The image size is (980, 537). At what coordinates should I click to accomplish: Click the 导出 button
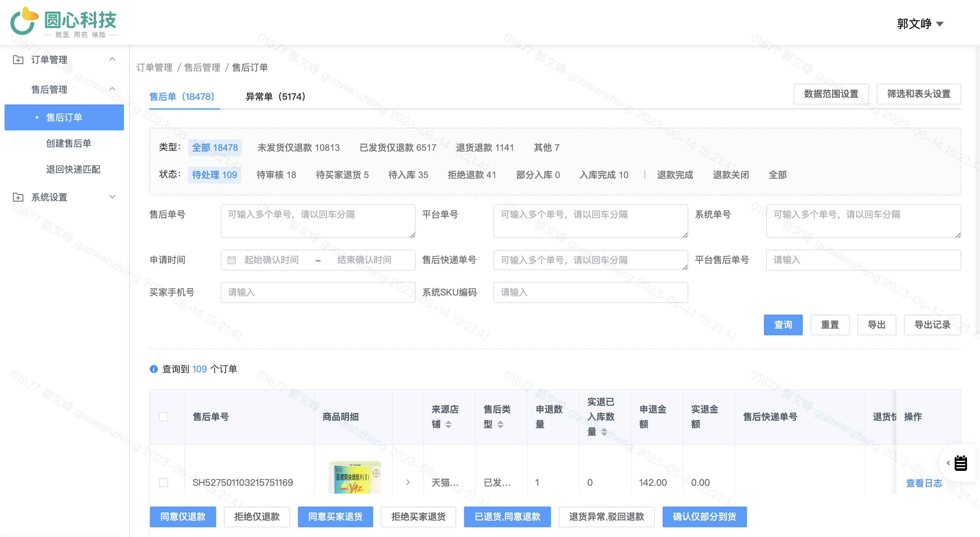tap(877, 325)
